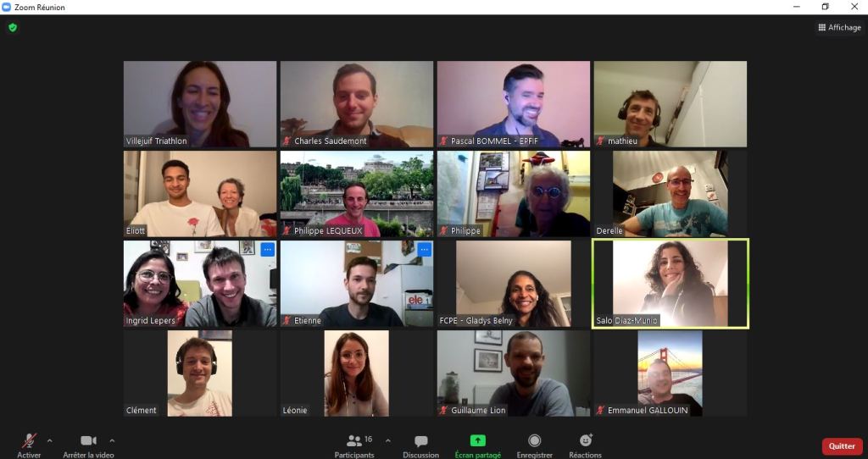Open the Affichage view menu
Screen dimensions: 868x459
point(839,27)
